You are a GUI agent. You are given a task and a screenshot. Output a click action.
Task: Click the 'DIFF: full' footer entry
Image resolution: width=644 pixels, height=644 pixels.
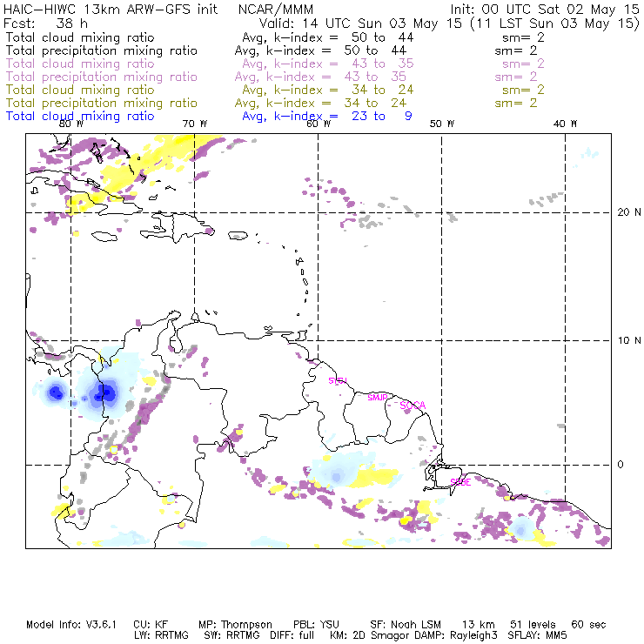(292, 635)
